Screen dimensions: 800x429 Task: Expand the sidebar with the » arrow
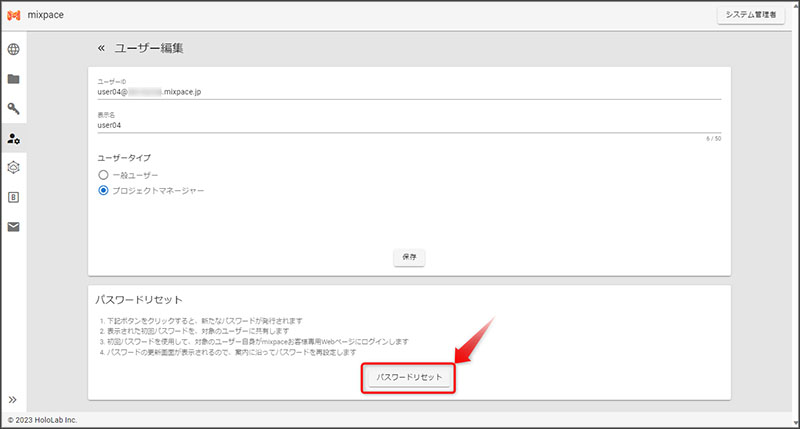[14, 400]
